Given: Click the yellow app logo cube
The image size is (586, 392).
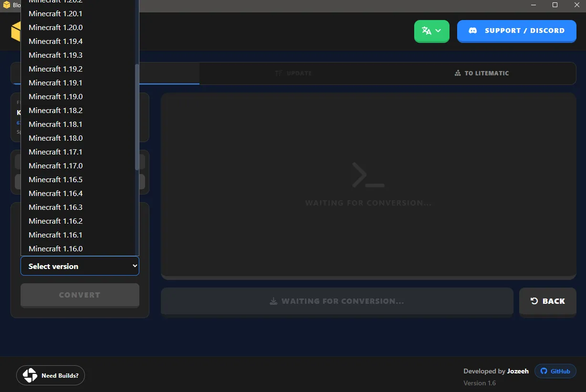Looking at the screenshot, I should pos(16,32).
